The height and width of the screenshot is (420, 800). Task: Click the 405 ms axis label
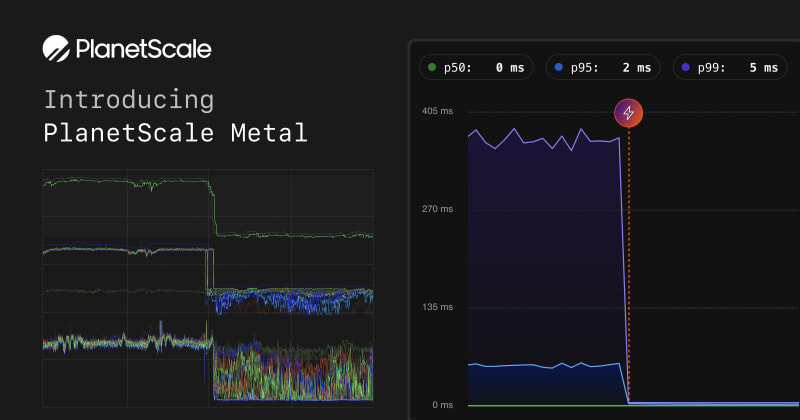click(x=438, y=112)
